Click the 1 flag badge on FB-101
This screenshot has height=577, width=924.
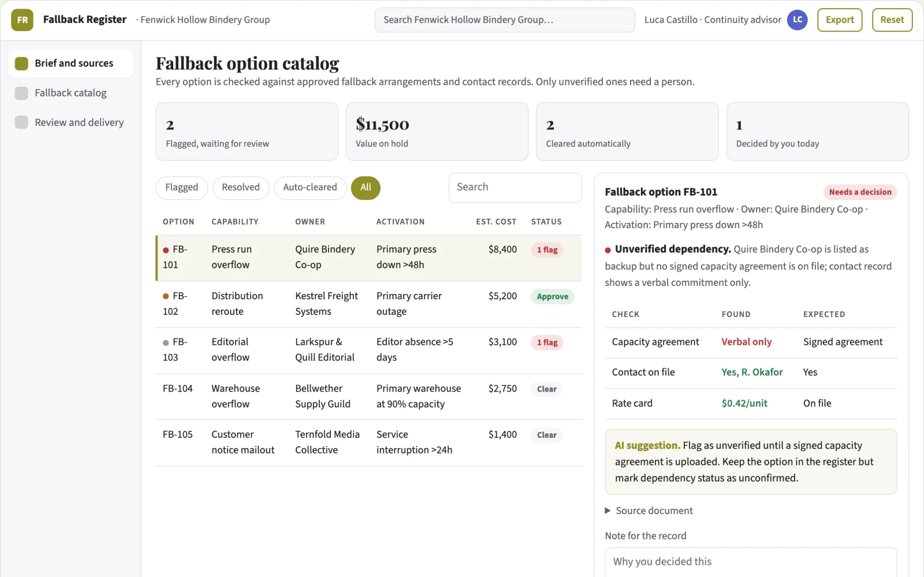[547, 250]
